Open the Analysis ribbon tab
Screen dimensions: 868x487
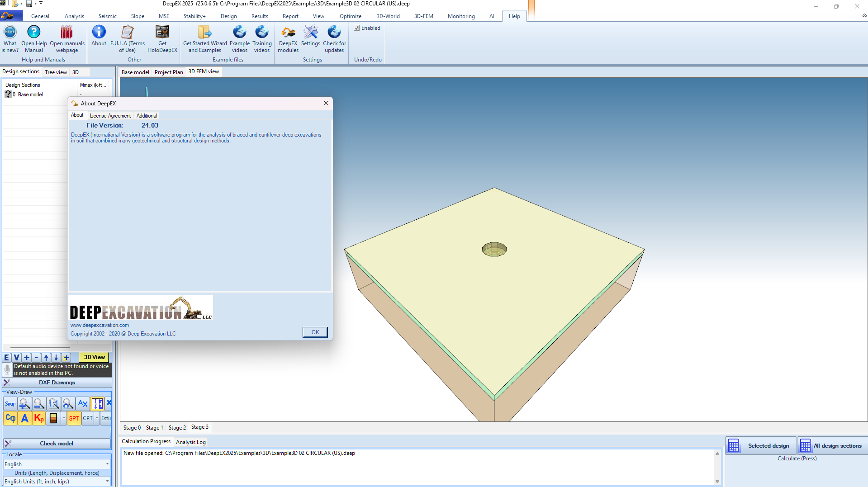(x=74, y=16)
